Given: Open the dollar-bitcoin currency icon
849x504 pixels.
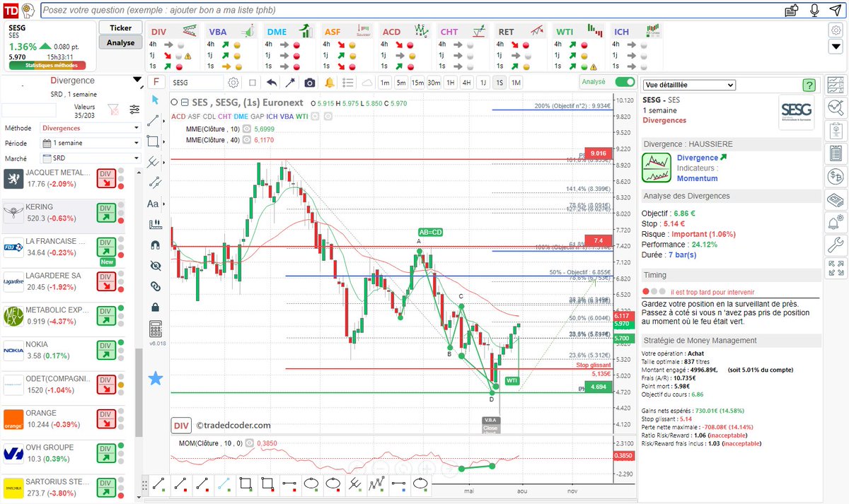Looking at the screenshot, I should tap(836, 176).
